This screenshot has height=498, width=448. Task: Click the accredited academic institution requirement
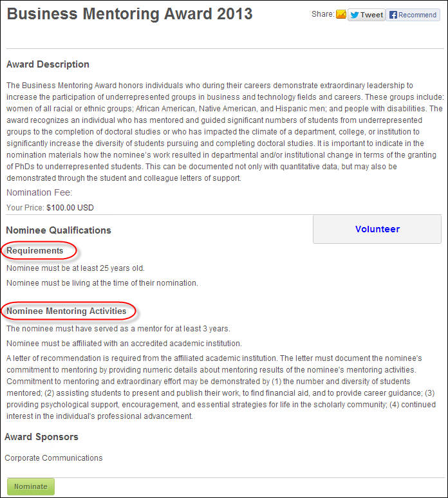coord(124,344)
